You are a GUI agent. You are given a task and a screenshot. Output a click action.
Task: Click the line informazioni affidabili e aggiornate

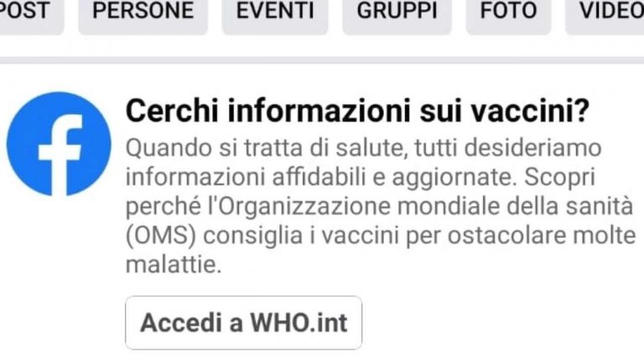321,178
